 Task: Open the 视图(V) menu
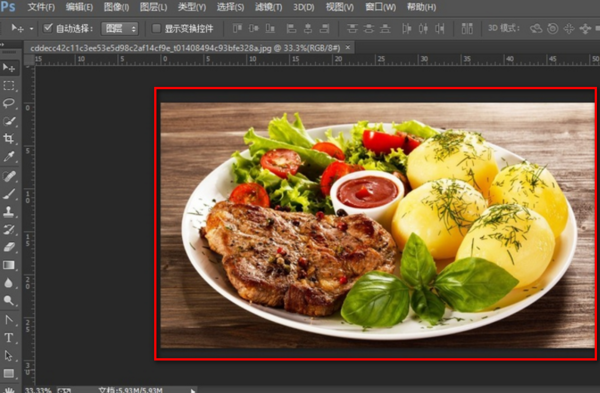pos(339,7)
